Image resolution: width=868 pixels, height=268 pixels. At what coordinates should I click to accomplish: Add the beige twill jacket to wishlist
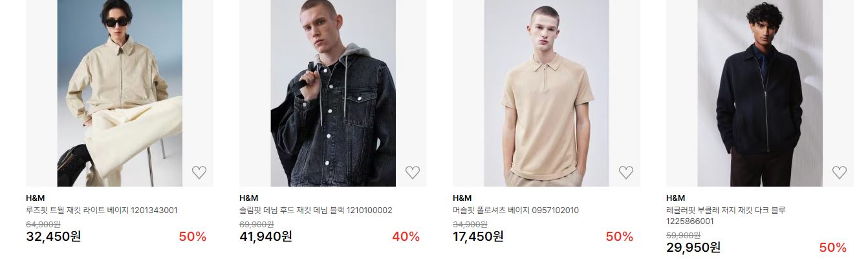[199, 172]
